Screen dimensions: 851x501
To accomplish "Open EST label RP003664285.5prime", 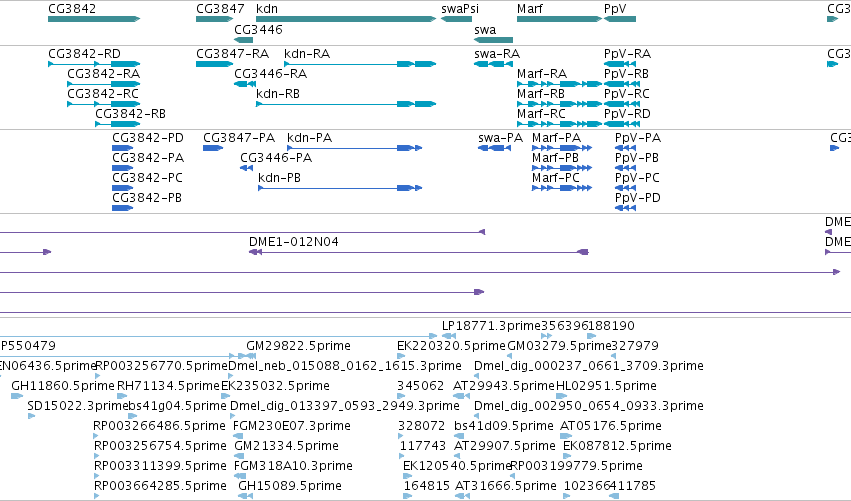I will (x=161, y=486).
